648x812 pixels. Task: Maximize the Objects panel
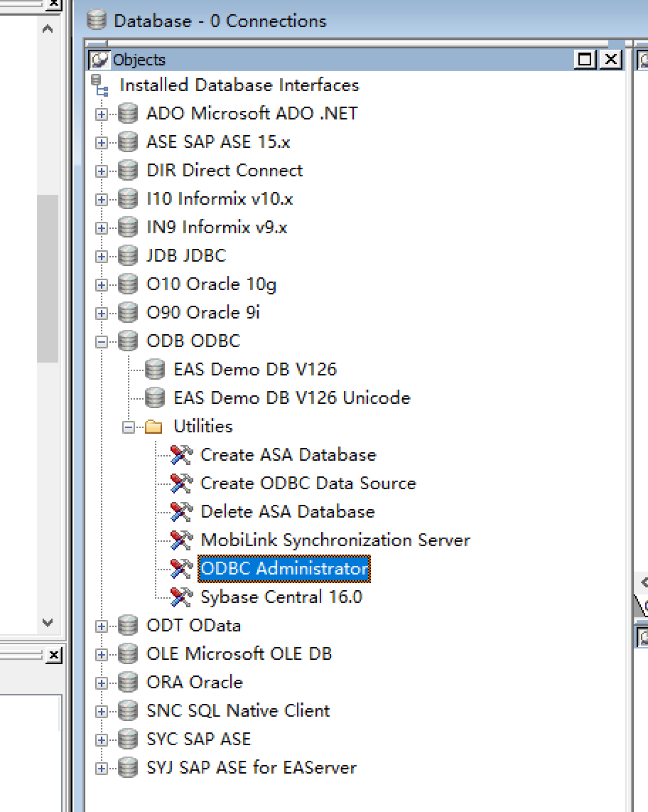585,60
